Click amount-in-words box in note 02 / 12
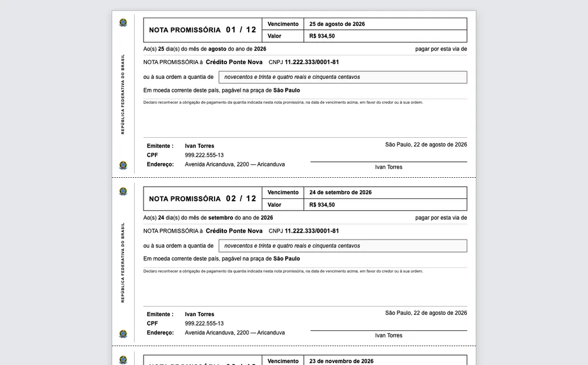This screenshot has width=588, height=365. tap(343, 245)
